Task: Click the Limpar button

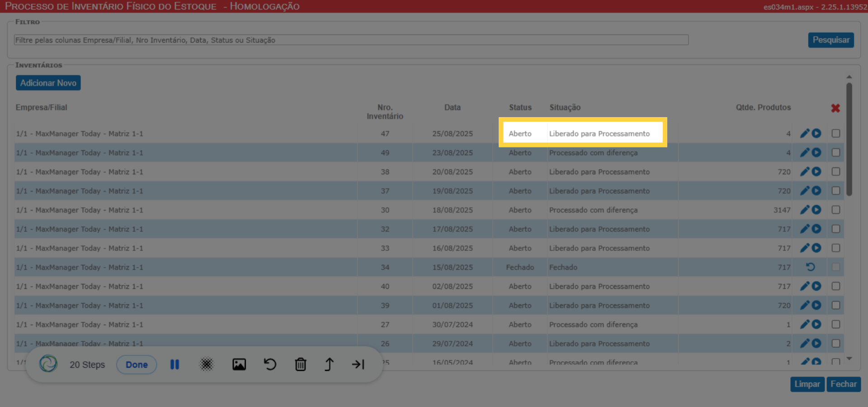Action: (x=807, y=384)
